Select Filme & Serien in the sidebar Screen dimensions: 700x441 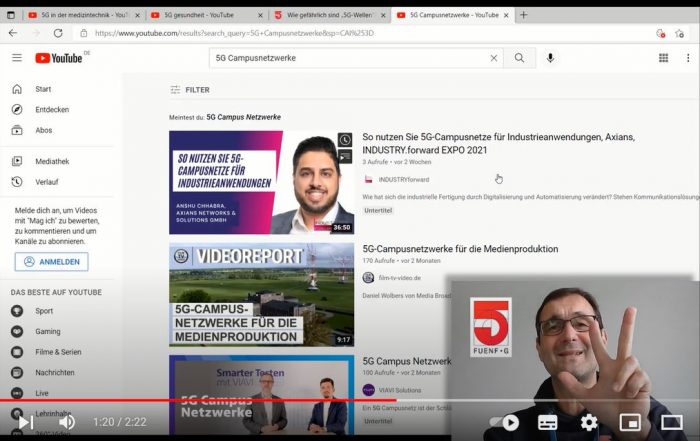click(58, 352)
